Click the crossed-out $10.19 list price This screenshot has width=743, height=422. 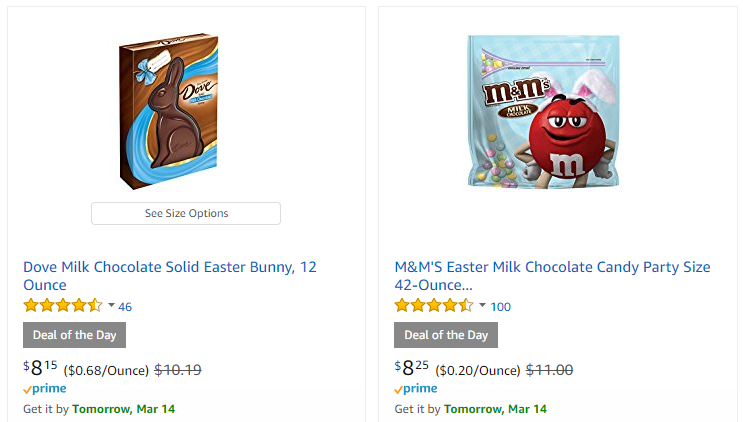[x=178, y=370]
